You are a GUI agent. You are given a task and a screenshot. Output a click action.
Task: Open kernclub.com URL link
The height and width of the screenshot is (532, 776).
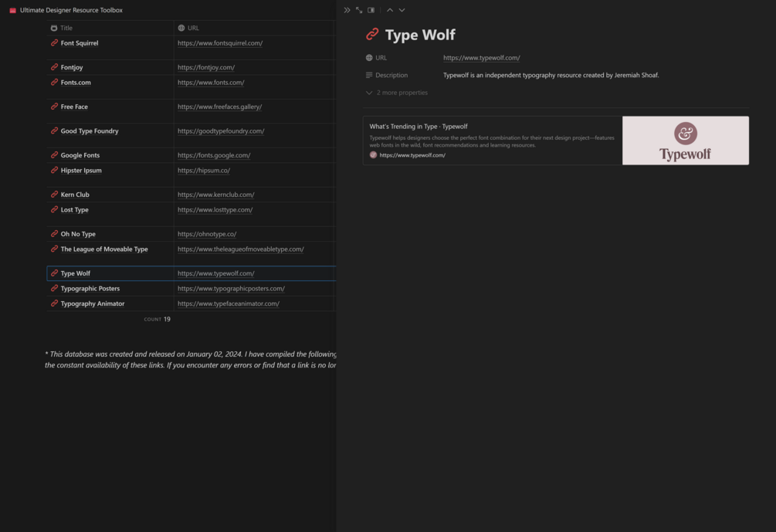click(215, 195)
